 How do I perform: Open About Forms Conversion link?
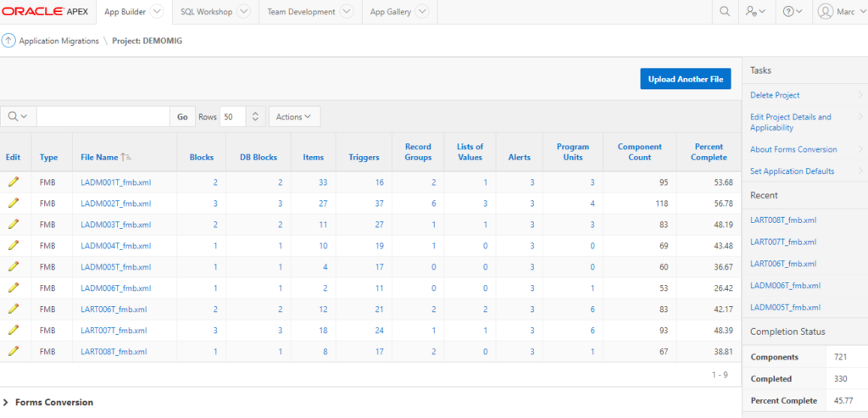[x=793, y=149]
